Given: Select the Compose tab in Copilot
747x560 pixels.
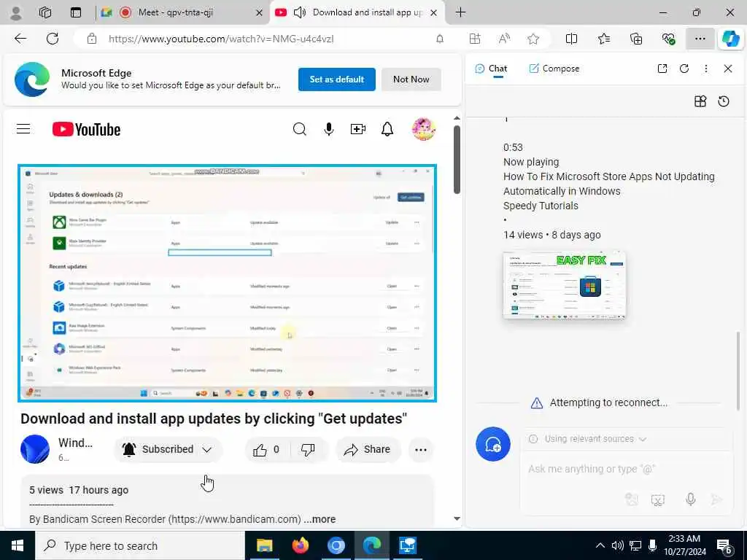Looking at the screenshot, I should (x=554, y=69).
